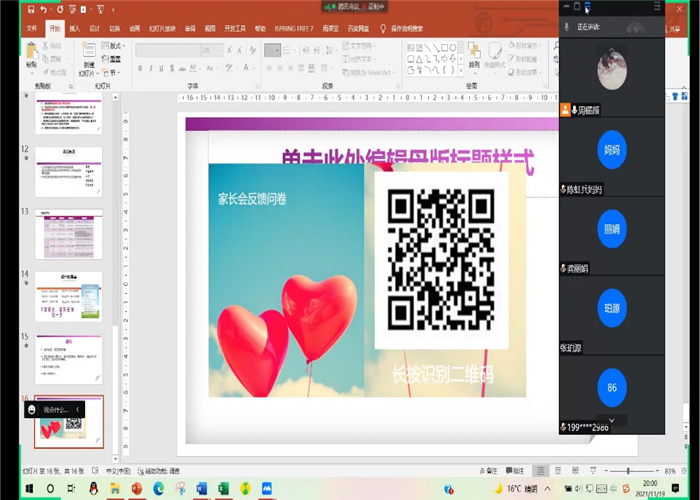Open the font size dropdown showing 28
This screenshot has width=700, height=500.
212,50
